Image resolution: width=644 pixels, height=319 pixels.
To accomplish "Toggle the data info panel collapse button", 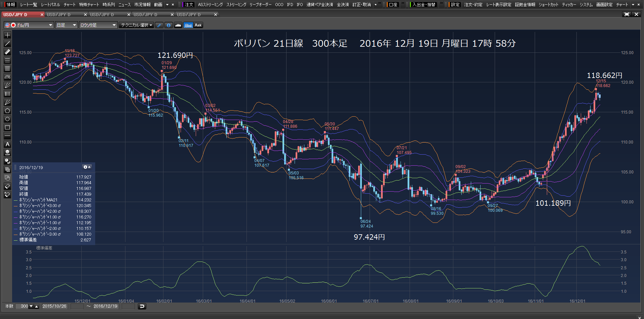I will (87, 167).
